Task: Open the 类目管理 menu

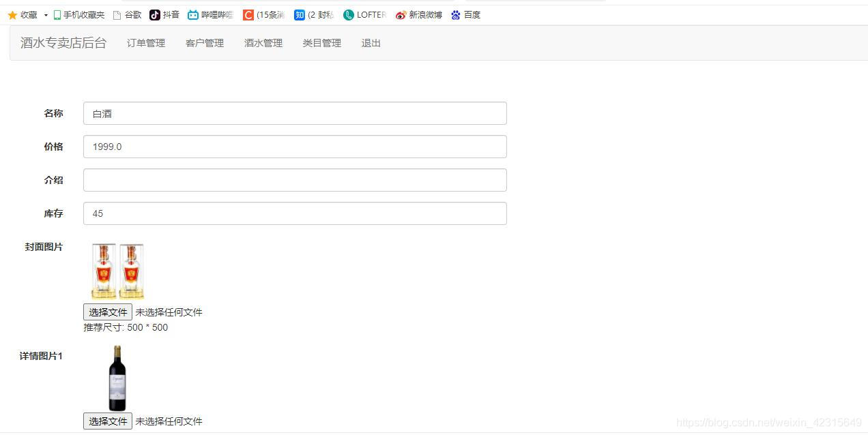Action: [x=322, y=43]
